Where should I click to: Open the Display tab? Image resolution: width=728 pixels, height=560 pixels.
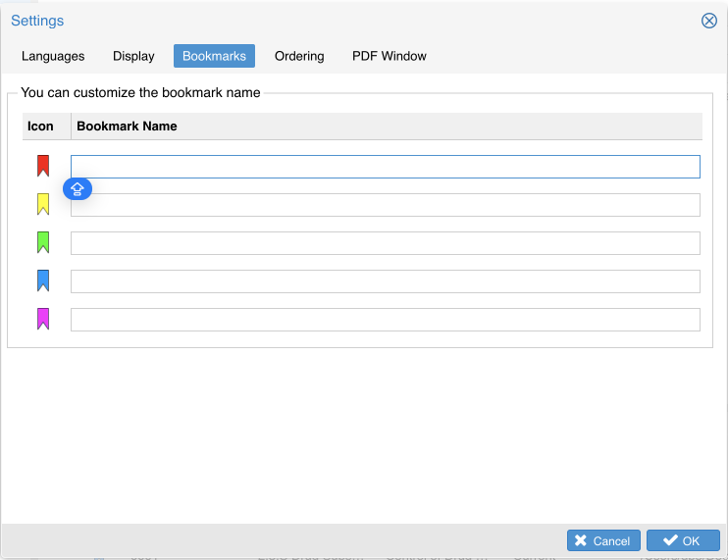pos(133,56)
